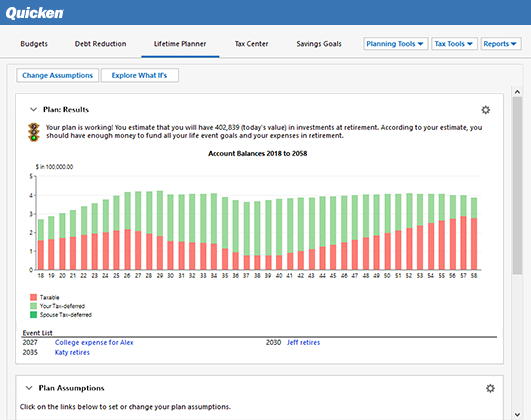Click the 2030 event year

[x=273, y=342]
